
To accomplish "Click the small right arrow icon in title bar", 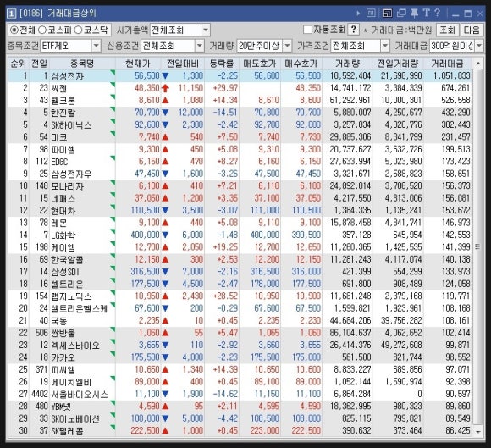I will point(358,14).
